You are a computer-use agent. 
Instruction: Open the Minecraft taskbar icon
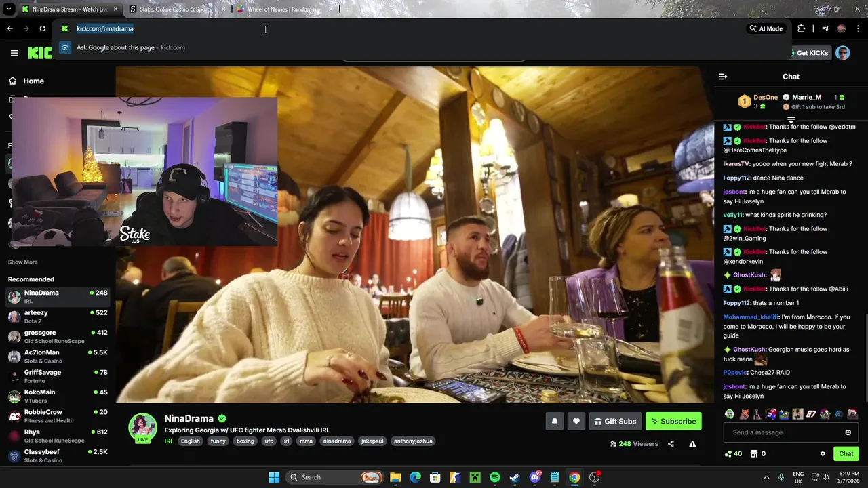tap(475, 477)
